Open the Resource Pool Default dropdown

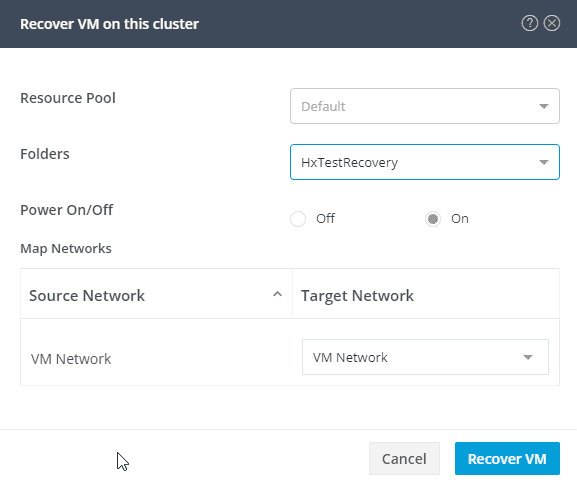pos(425,106)
